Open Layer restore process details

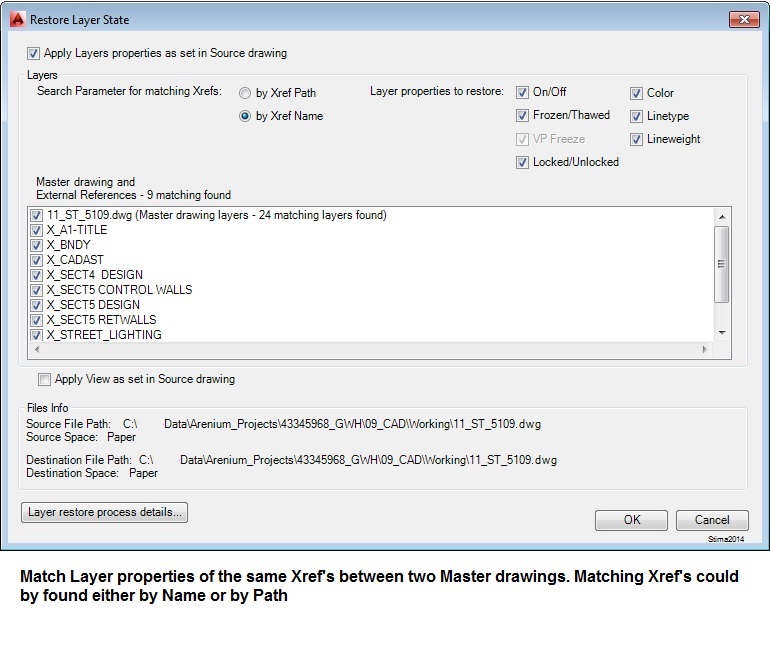105,512
